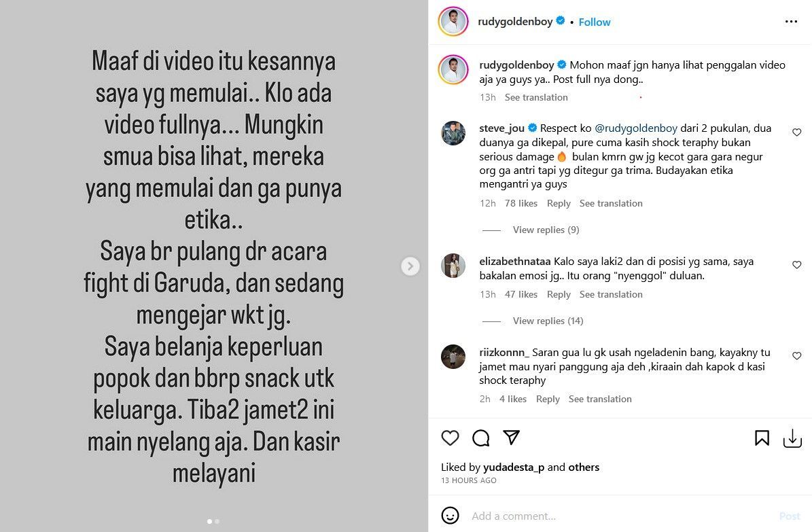Screen dimensions: 812x532
Task: Focus the Add a comment field
Action: pos(622,516)
